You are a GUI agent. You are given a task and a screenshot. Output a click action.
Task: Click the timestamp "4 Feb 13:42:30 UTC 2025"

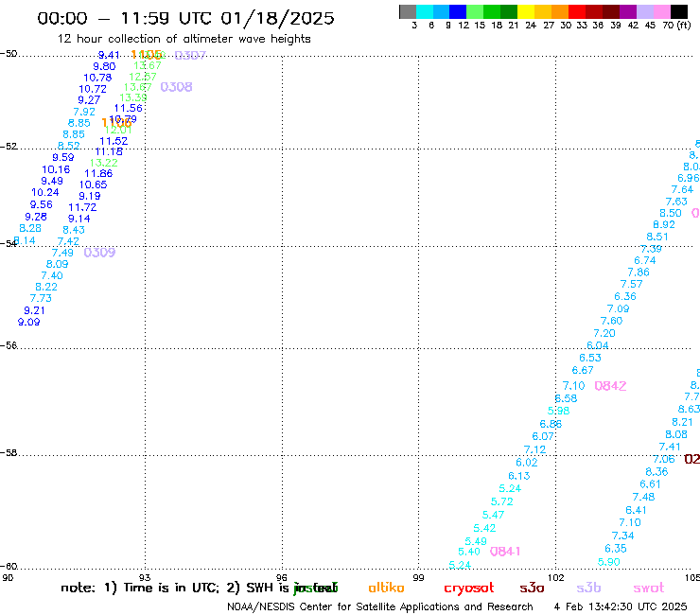point(621,607)
